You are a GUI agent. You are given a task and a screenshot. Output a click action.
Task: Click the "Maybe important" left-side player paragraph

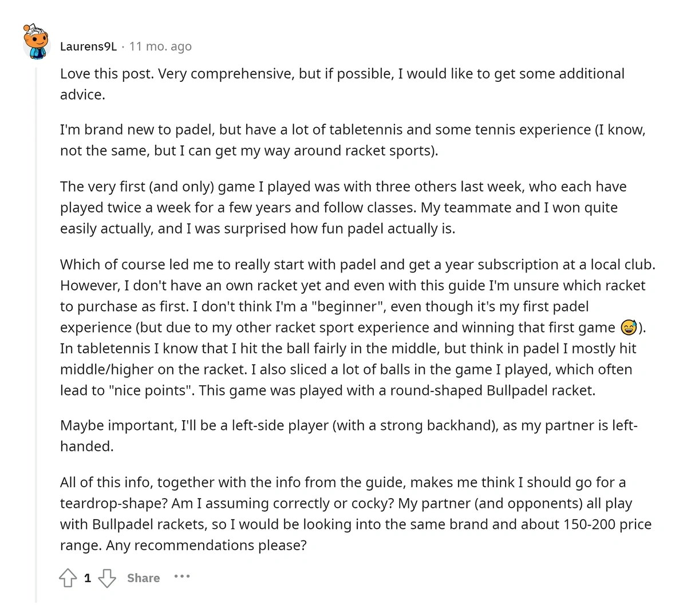(x=349, y=436)
